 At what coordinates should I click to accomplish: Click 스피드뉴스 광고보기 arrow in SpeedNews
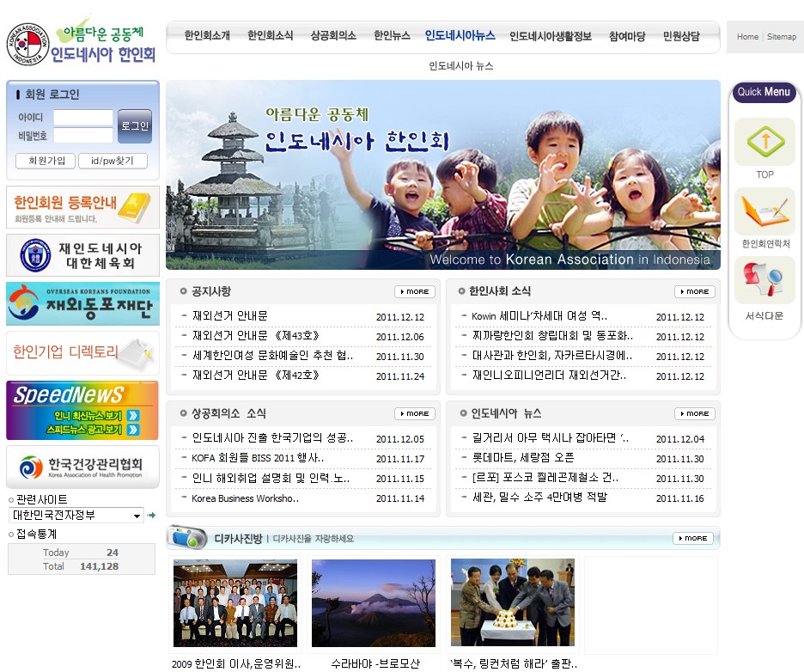point(133,429)
